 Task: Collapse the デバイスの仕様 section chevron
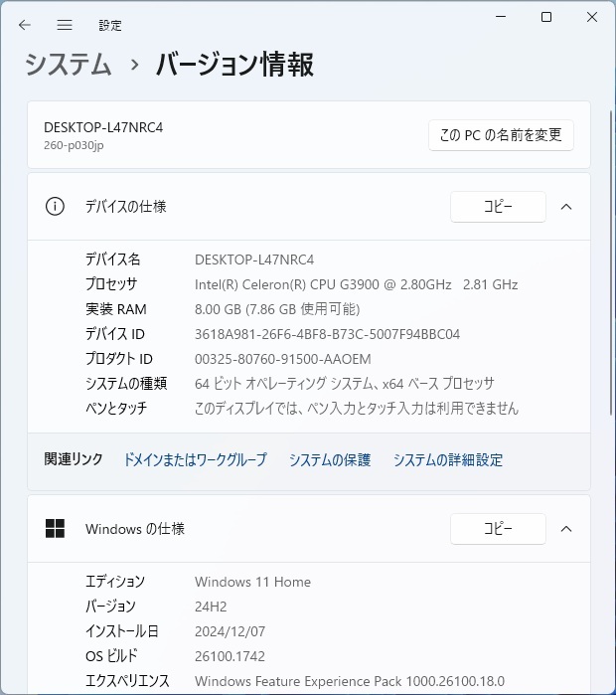[x=566, y=207]
